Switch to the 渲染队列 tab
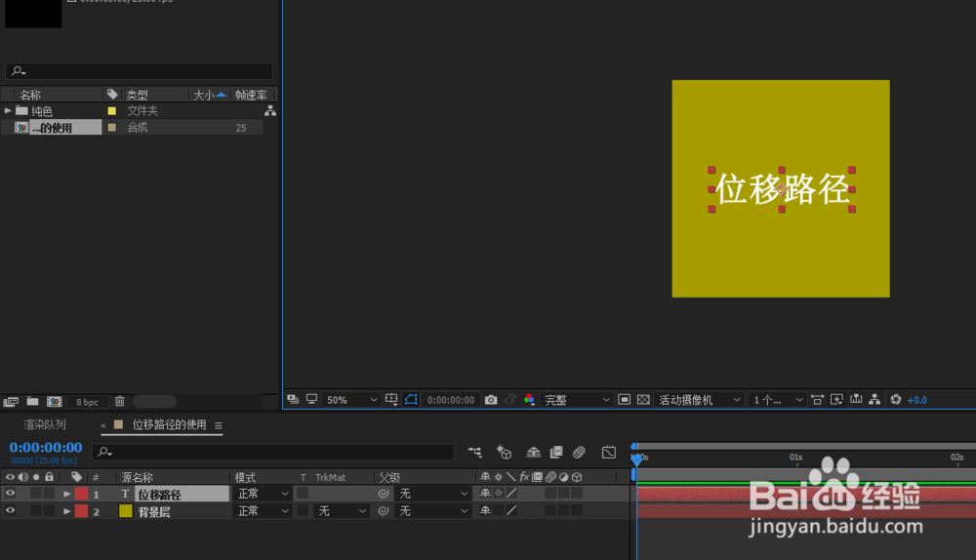 [x=45, y=424]
